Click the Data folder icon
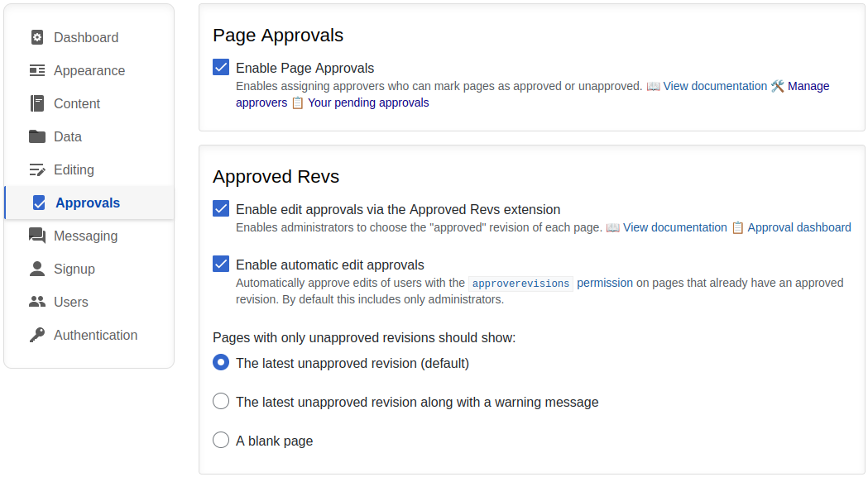 [x=37, y=136]
